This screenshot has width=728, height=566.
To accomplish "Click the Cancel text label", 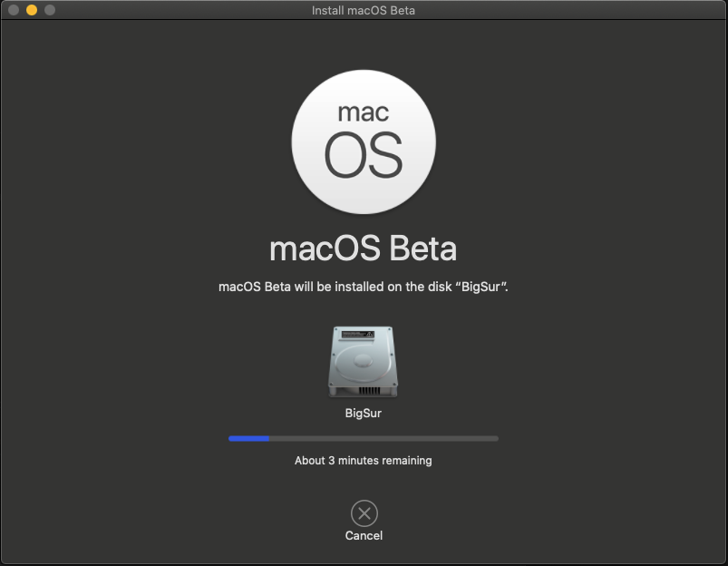I will pos(364,536).
